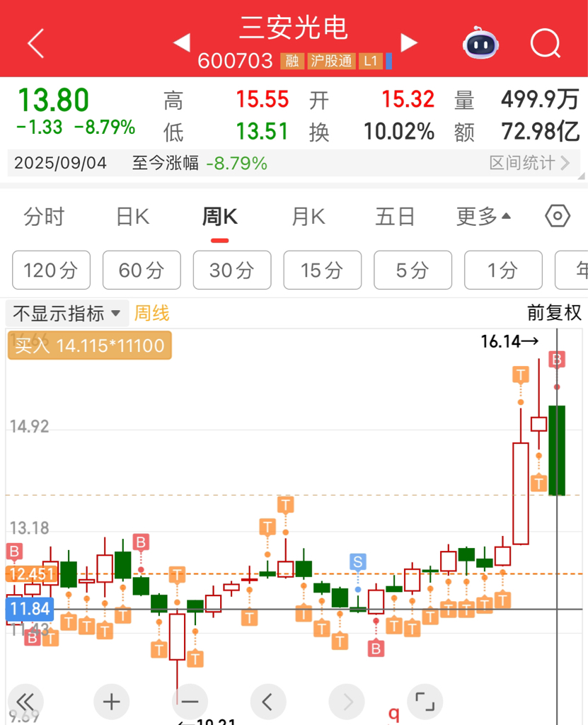Tap the 融 margin trading badge
The image size is (588, 725).
click(x=292, y=61)
